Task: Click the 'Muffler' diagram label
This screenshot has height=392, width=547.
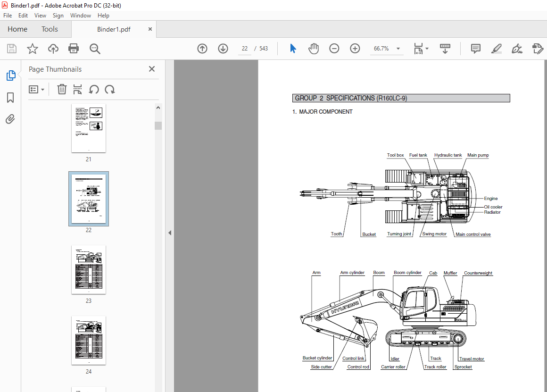Action: point(450,273)
